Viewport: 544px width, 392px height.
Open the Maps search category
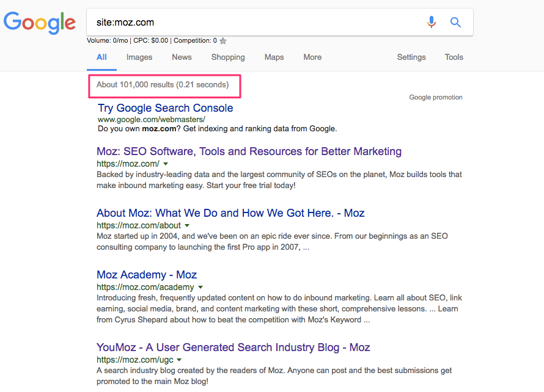click(x=274, y=57)
